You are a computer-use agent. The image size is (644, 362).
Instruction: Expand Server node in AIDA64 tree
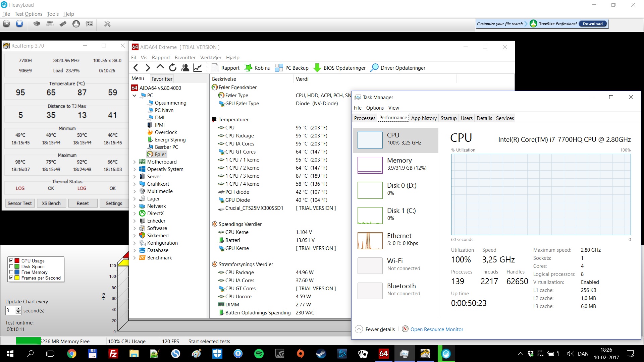point(135,177)
